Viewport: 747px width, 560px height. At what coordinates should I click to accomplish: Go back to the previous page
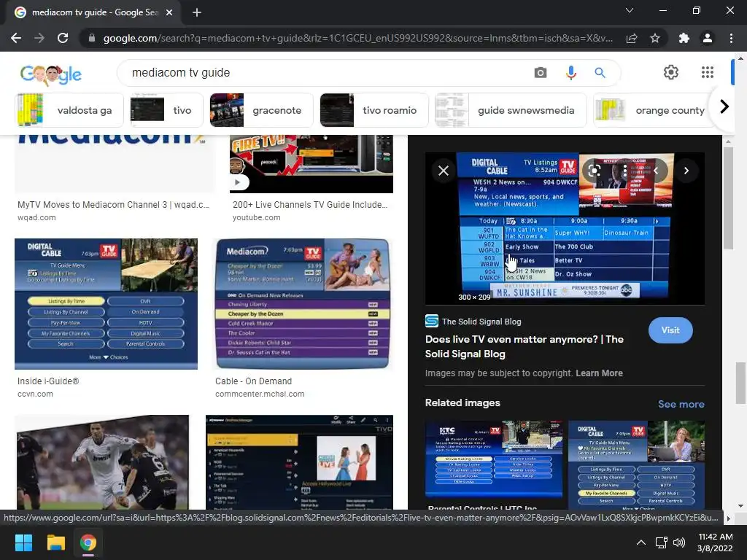tap(16, 38)
